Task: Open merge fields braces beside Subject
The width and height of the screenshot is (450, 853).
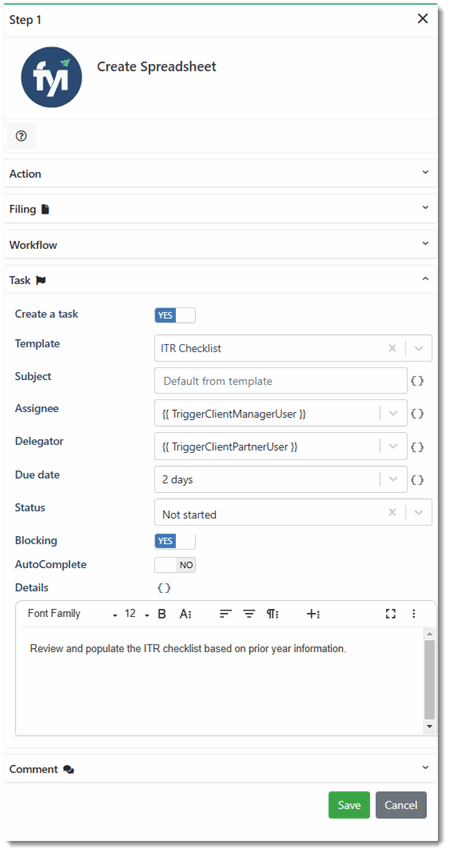Action: click(x=417, y=381)
